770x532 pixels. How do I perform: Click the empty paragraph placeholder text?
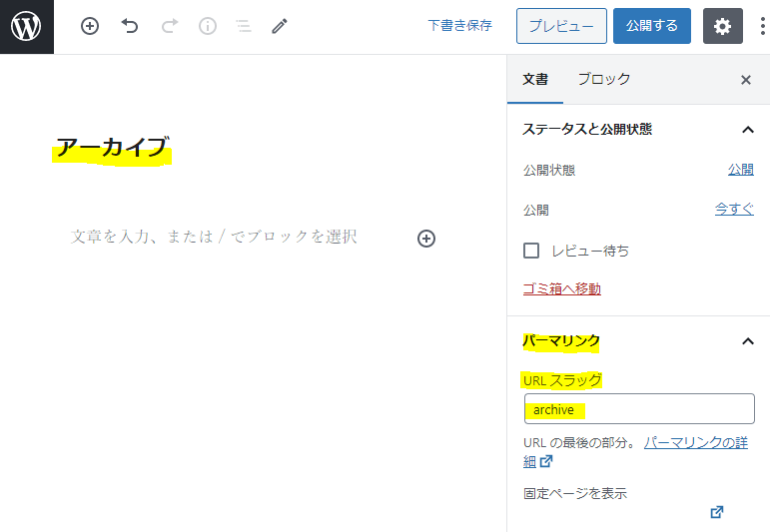tap(214, 237)
